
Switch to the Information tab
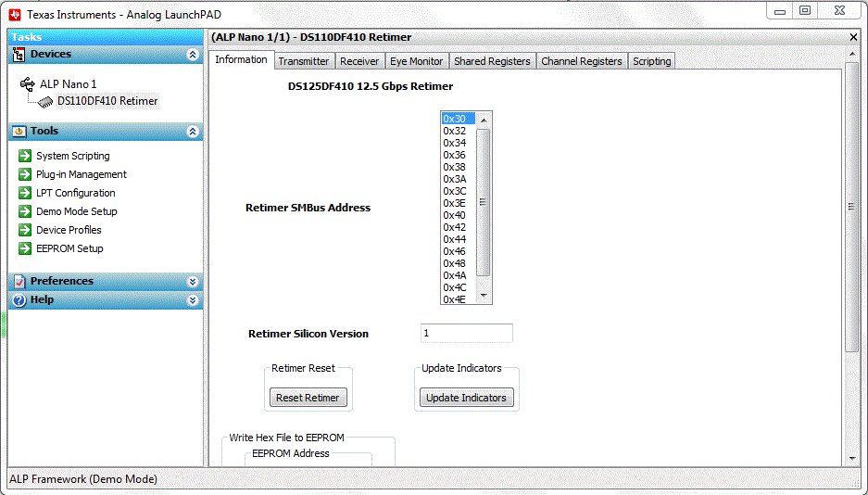[x=242, y=59]
